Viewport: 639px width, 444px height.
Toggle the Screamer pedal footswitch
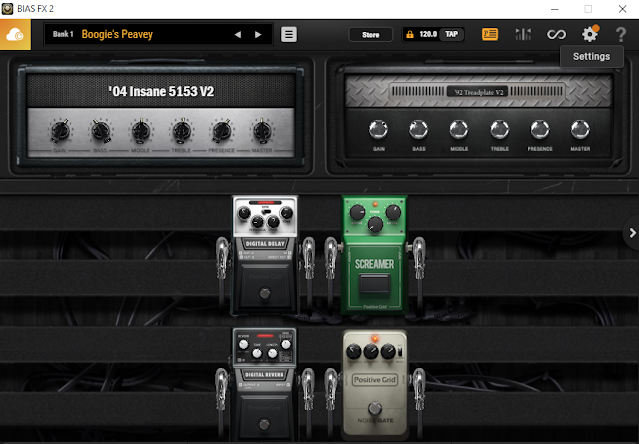pyautogui.click(x=374, y=283)
